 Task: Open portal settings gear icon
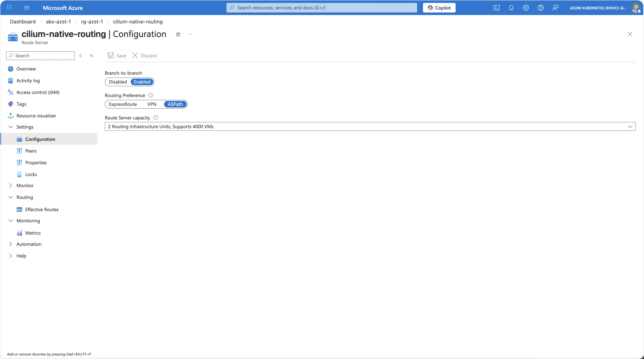pyautogui.click(x=526, y=8)
